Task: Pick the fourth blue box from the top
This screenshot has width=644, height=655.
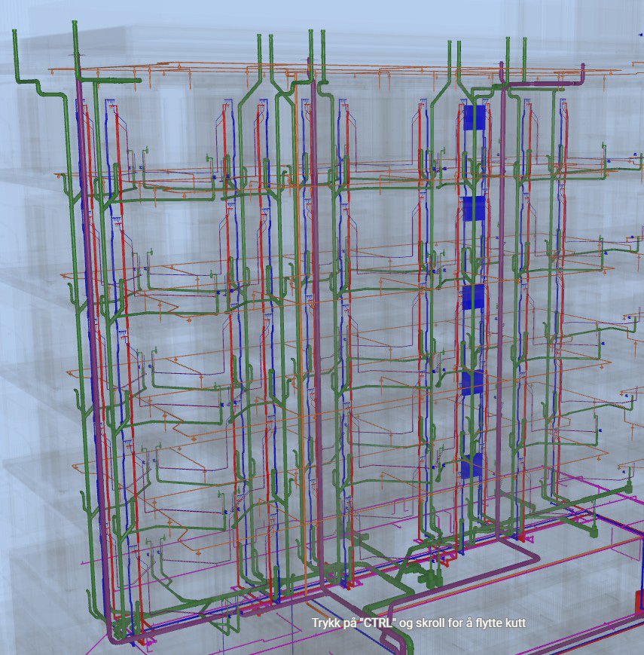Action: point(472,383)
